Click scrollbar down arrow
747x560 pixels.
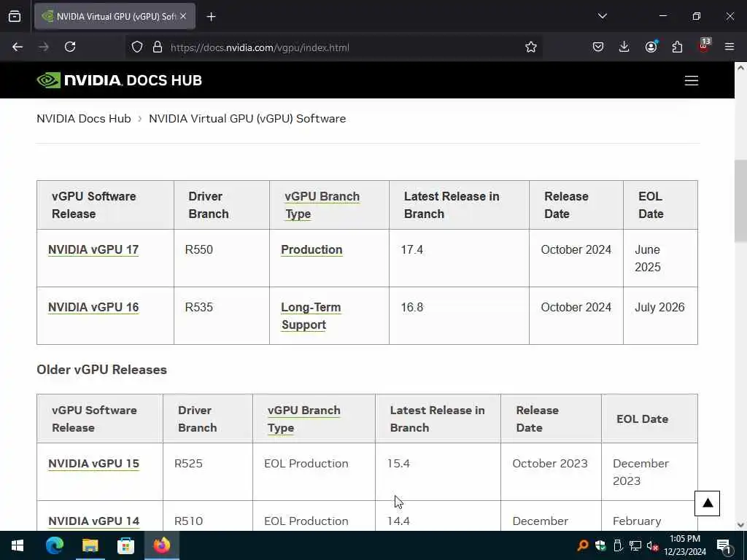tap(740, 525)
